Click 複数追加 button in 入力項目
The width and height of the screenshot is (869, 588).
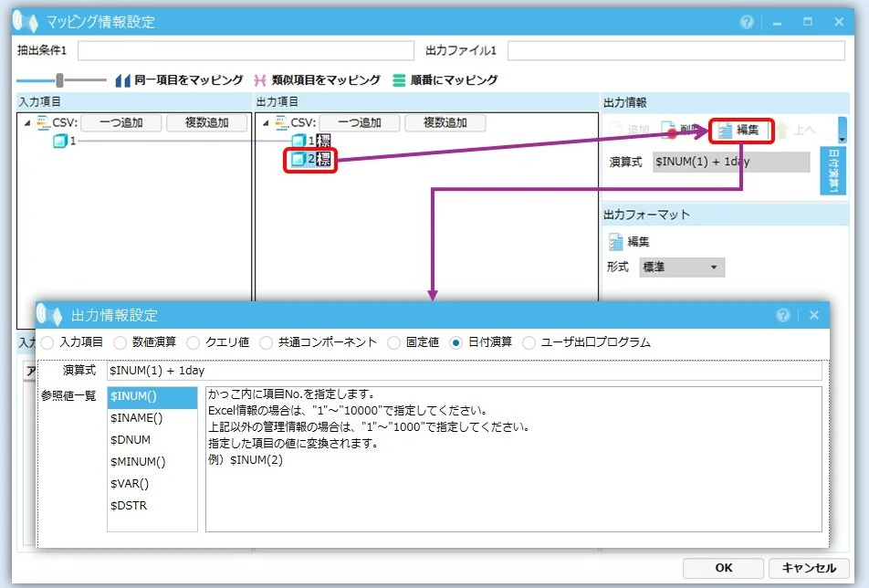coord(206,122)
